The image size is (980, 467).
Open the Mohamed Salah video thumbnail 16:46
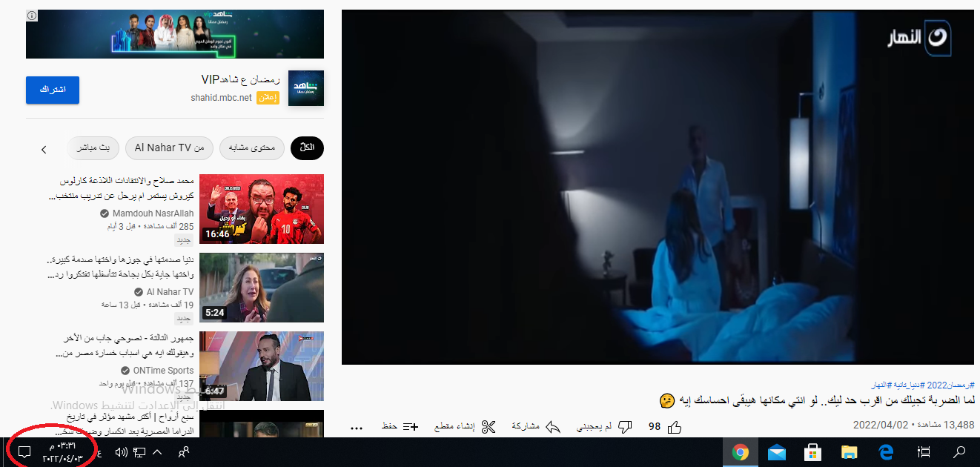(x=262, y=209)
